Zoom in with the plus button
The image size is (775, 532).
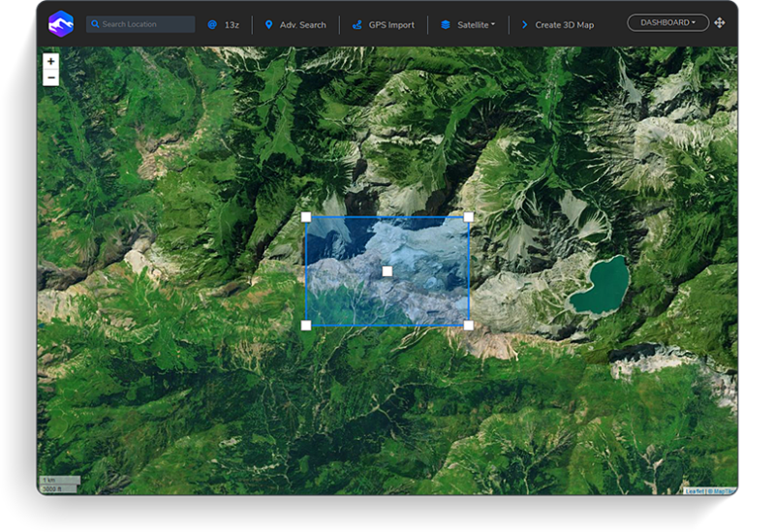pos(51,61)
